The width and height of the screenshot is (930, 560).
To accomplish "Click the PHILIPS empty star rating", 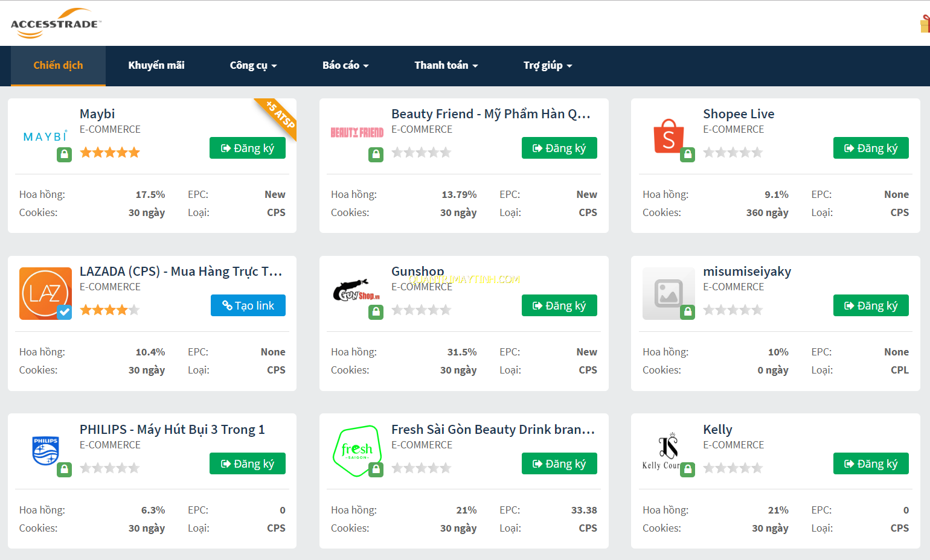I will (x=110, y=468).
